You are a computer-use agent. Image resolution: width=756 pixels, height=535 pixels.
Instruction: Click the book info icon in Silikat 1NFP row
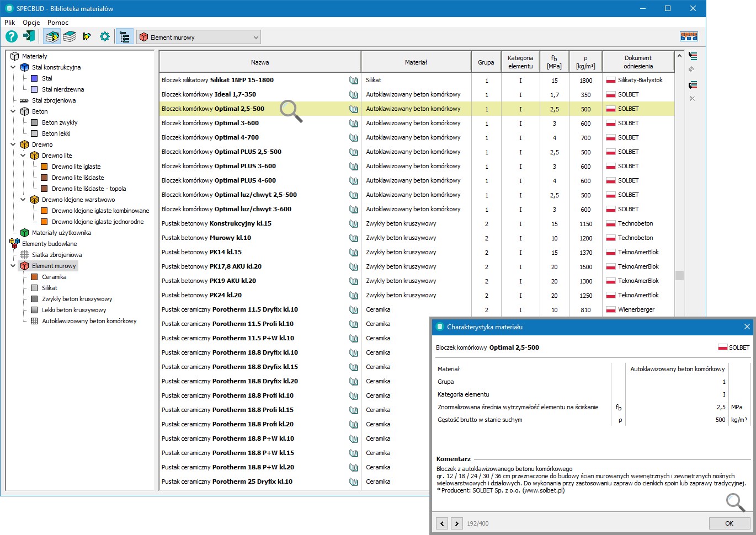point(354,81)
